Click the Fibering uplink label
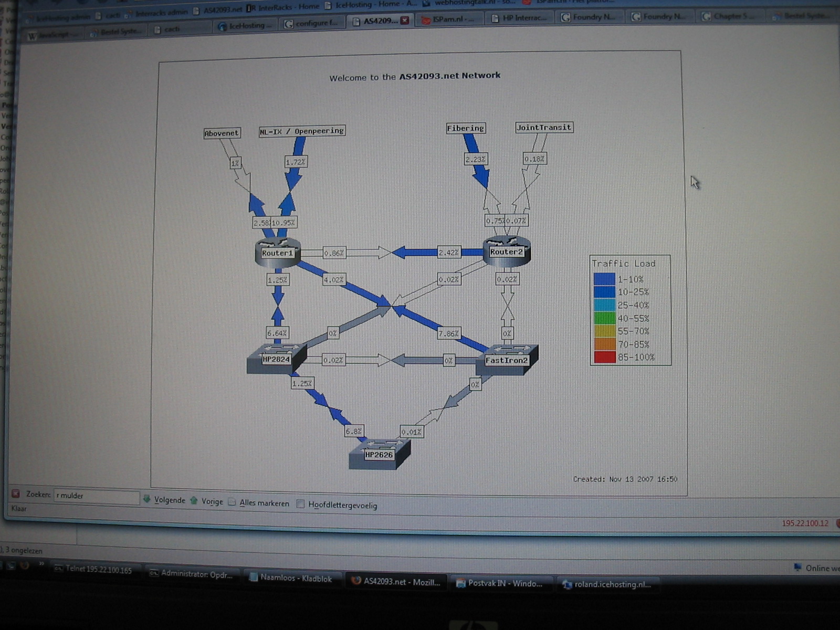 (465, 128)
